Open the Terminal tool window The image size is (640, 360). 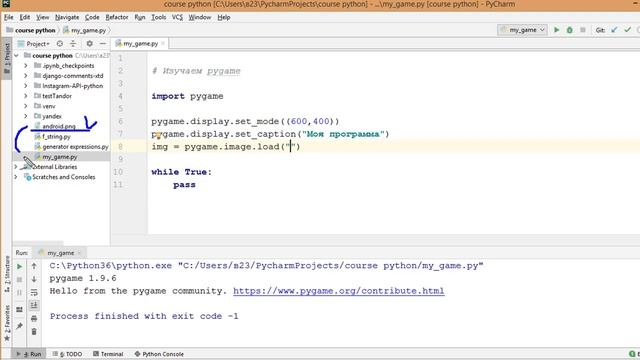108,354
